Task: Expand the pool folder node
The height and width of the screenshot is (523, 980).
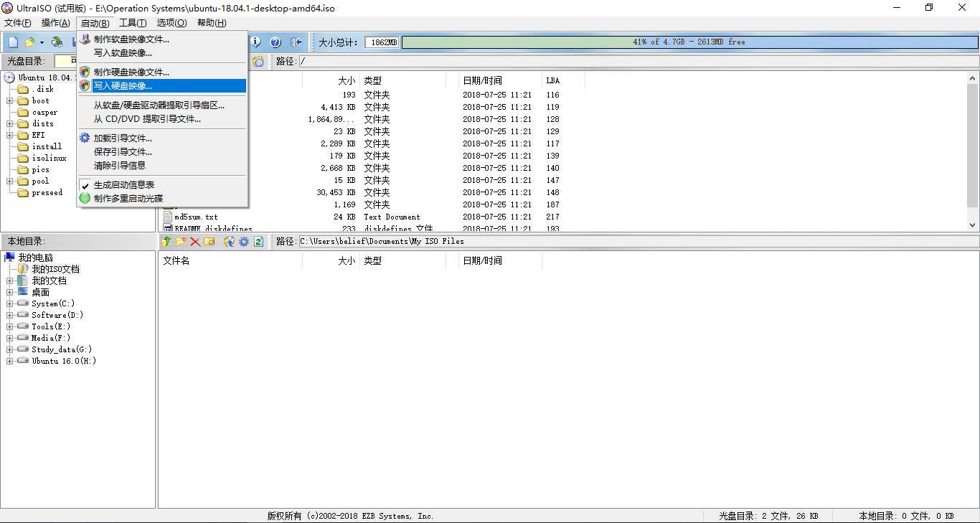Action: (11, 182)
